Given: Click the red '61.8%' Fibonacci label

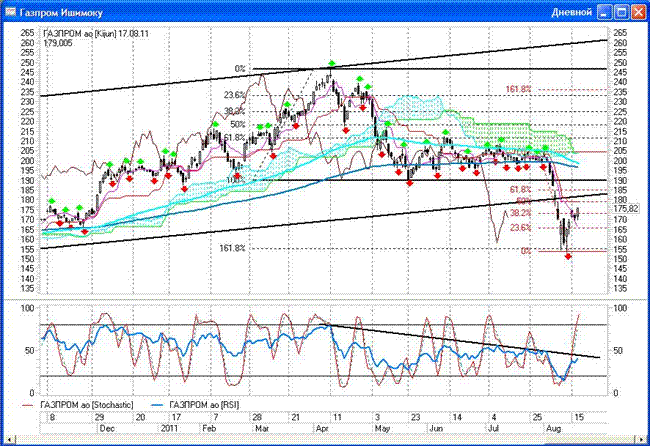Looking at the screenshot, I should (520, 189).
